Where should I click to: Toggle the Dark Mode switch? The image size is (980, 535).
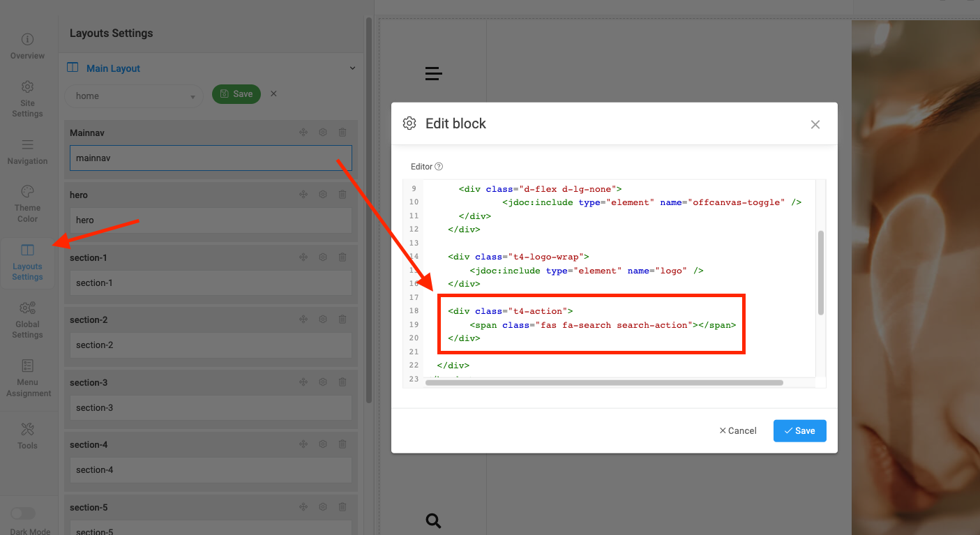pos(23,513)
